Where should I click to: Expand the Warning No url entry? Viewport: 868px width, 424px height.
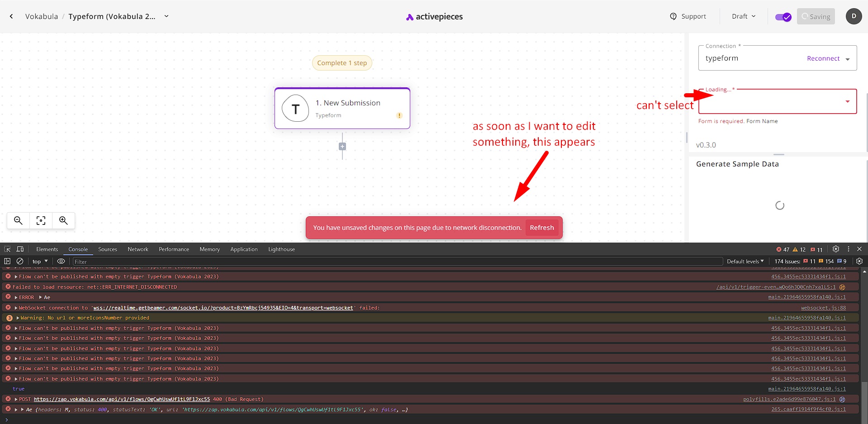[x=18, y=318]
